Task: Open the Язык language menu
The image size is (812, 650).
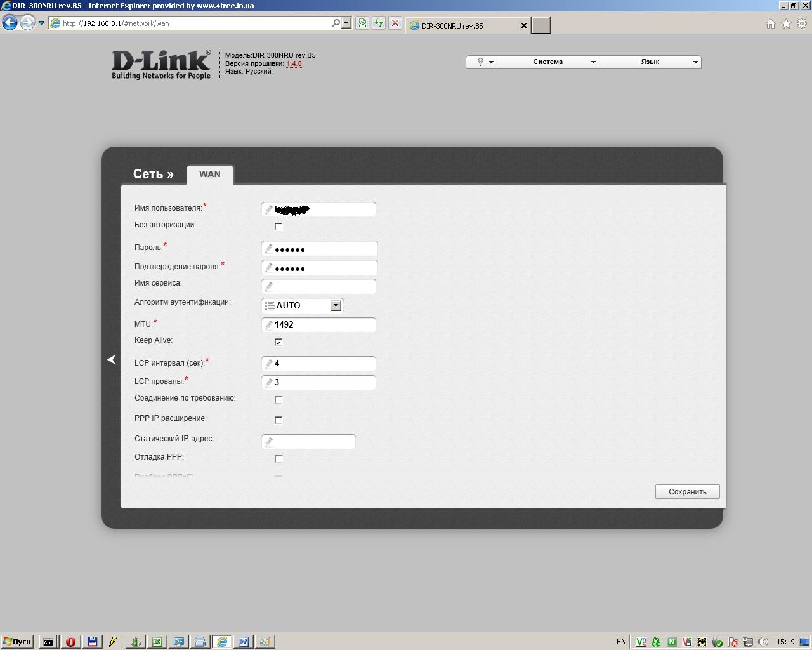Action: pyautogui.click(x=650, y=62)
